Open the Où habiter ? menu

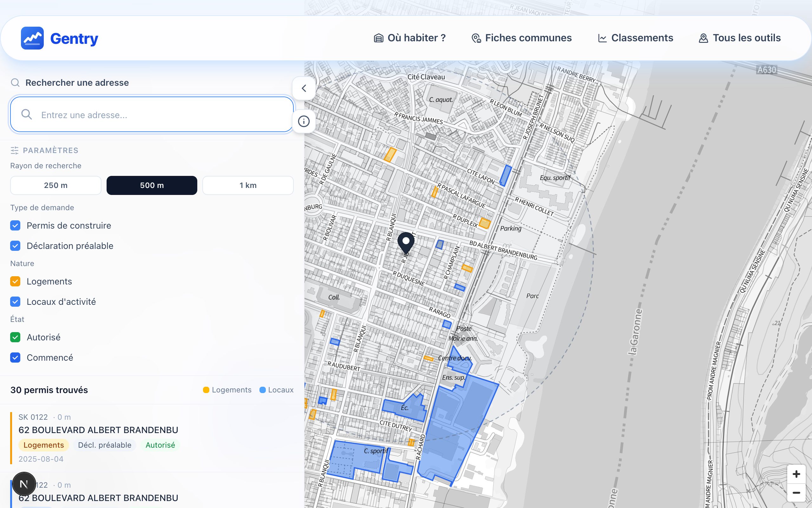(x=410, y=38)
